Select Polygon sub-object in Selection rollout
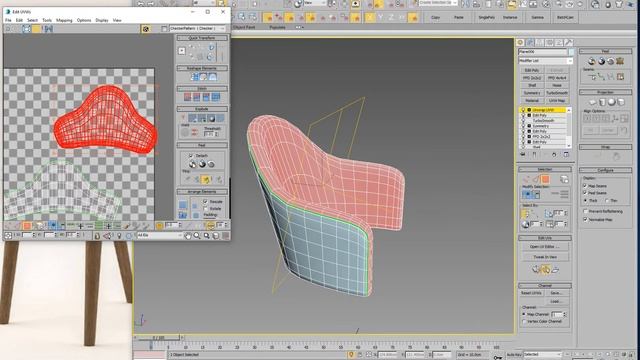This screenshot has height=360, width=640. (545, 179)
